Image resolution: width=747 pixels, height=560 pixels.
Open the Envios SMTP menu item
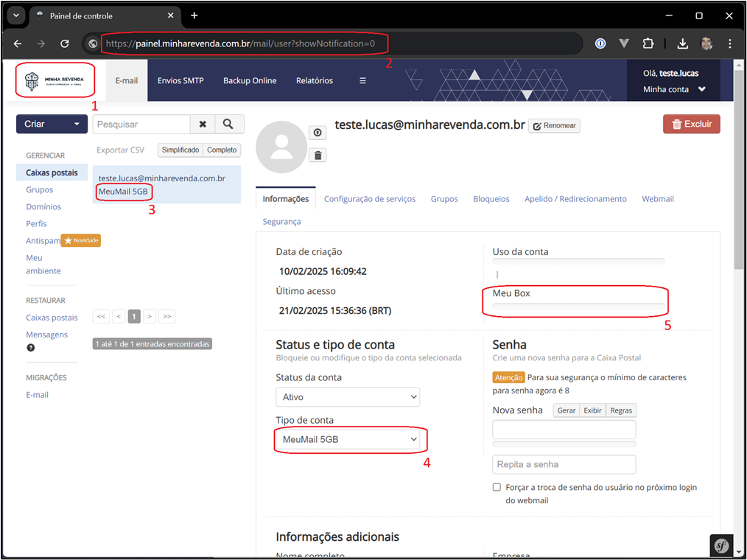click(180, 81)
